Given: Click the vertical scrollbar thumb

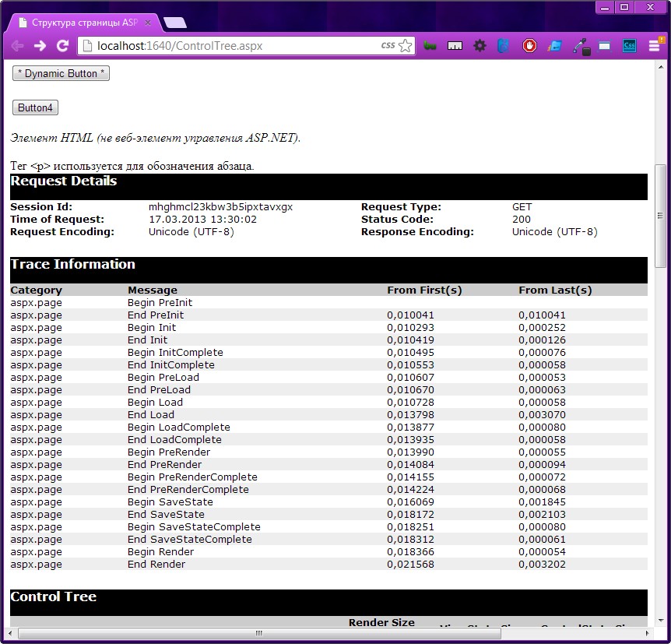Looking at the screenshot, I should click(x=660, y=216).
